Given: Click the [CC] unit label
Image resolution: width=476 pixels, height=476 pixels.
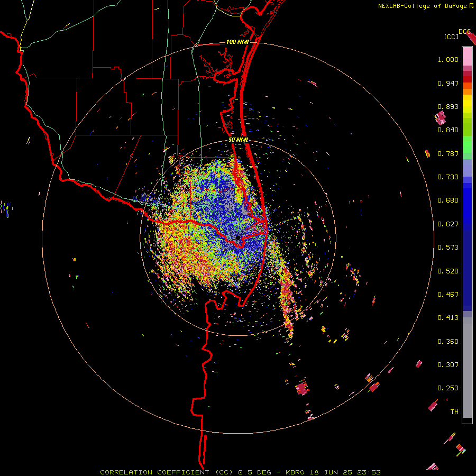Looking at the screenshot, I should coord(451,36).
